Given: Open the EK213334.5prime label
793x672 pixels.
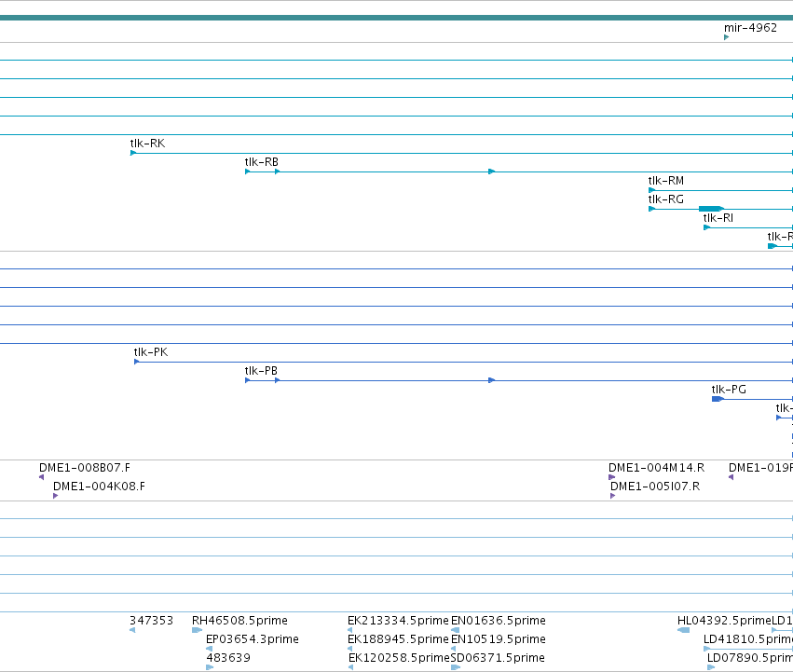Looking at the screenshot, I should tap(398, 621).
